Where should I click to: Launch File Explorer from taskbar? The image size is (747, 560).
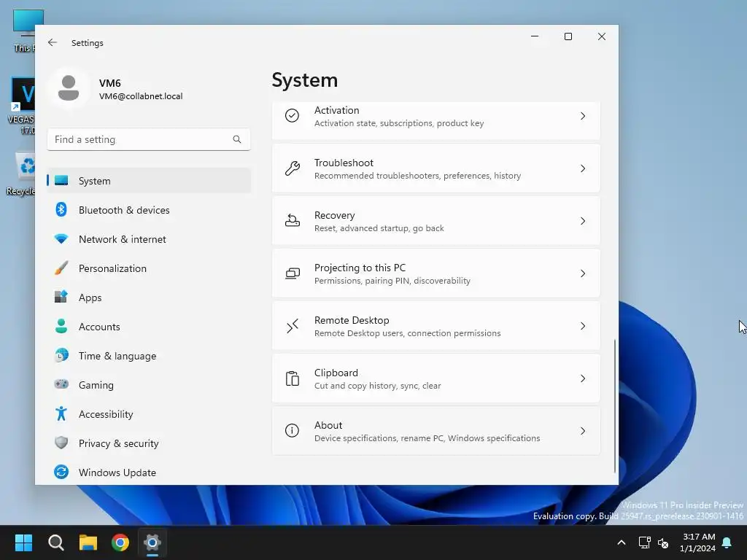click(88, 542)
